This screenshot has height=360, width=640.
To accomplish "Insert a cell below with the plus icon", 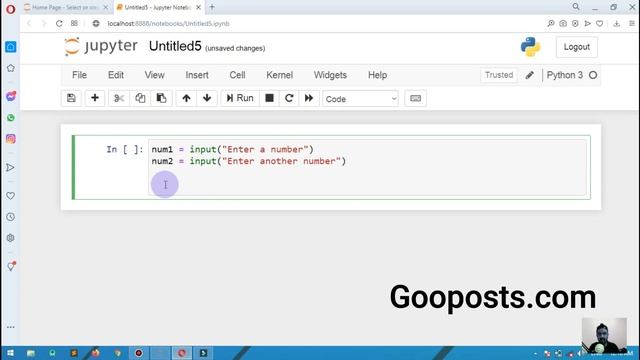I will coord(95,98).
